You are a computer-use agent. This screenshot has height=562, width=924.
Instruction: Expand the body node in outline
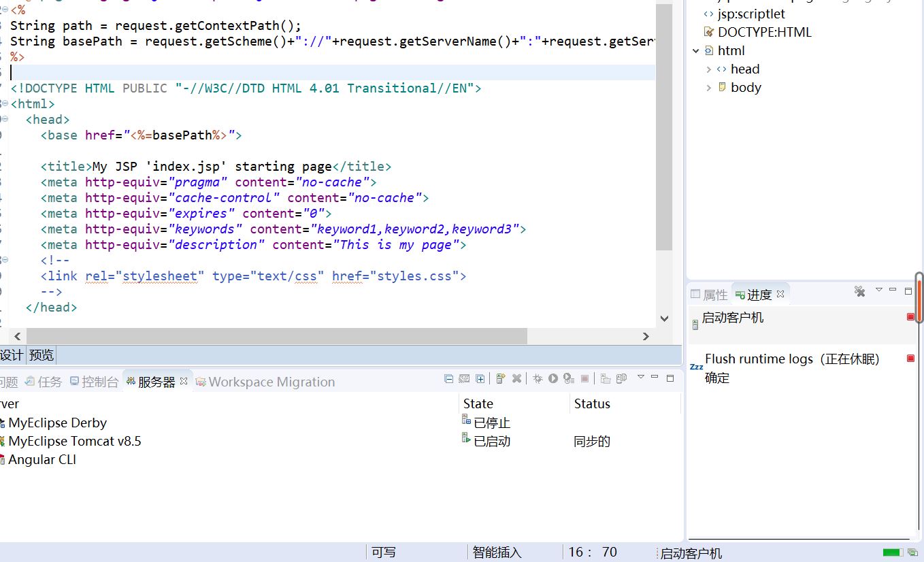[x=708, y=87]
